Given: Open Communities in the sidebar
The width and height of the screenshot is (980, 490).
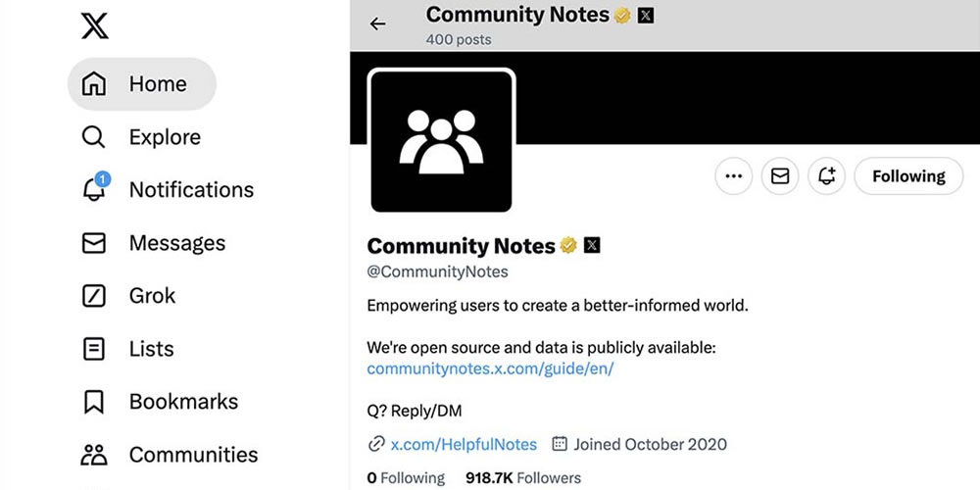Looking at the screenshot, I should coord(170,455).
